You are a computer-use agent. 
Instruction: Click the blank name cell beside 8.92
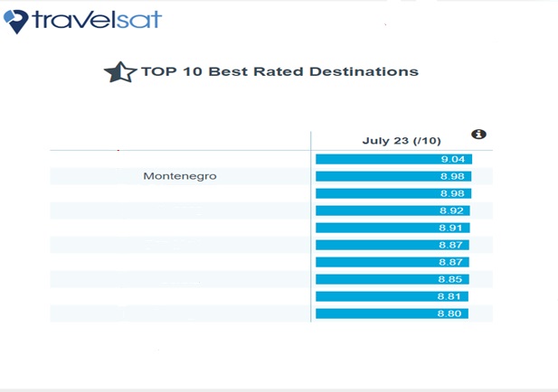[x=180, y=210]
